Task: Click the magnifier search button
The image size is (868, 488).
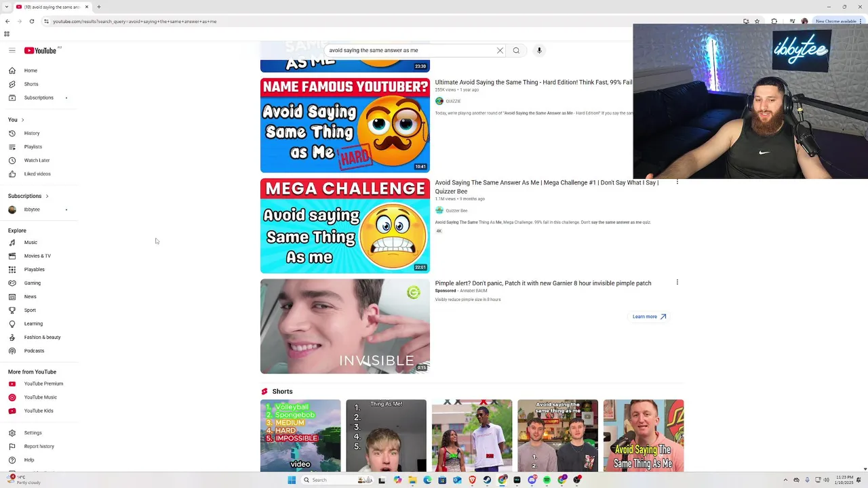Action: [x=516, y=50]
